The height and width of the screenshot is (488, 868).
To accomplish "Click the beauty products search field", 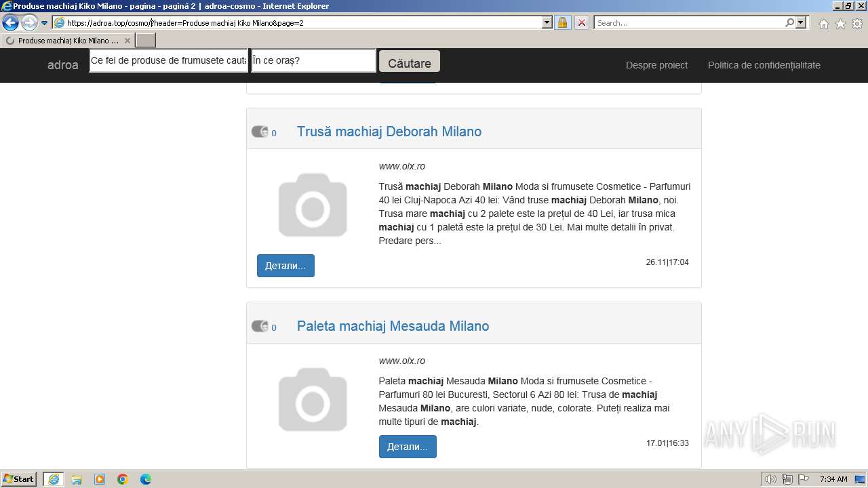I will coord(170,60).
